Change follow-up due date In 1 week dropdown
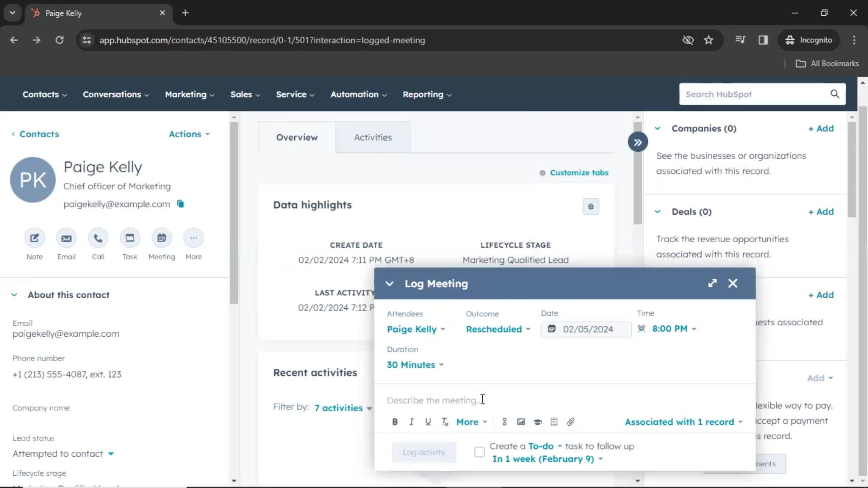868x488 pixels. click(547, 459)
